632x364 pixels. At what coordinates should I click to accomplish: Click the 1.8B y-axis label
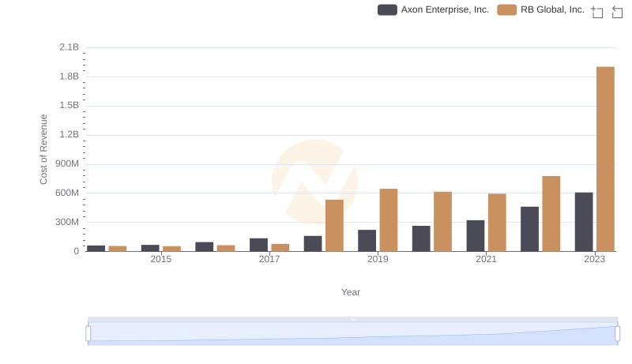click(x=70, y=77)
